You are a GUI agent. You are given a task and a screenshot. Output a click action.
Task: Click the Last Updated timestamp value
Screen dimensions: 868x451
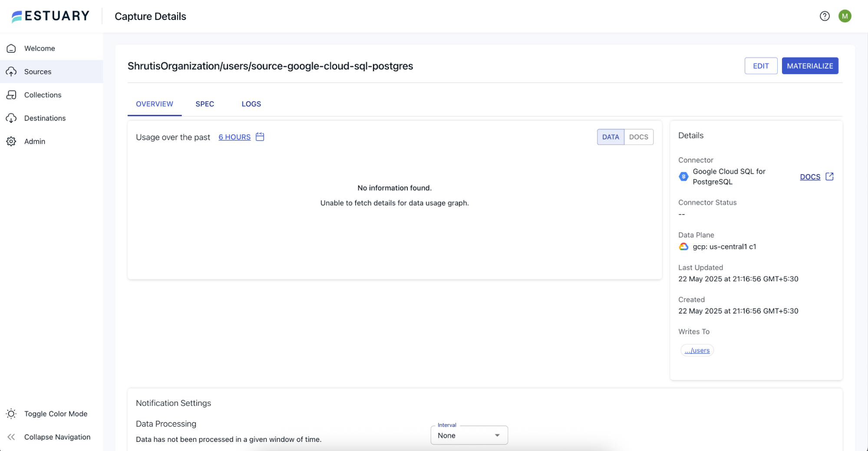tap(738, 279)
